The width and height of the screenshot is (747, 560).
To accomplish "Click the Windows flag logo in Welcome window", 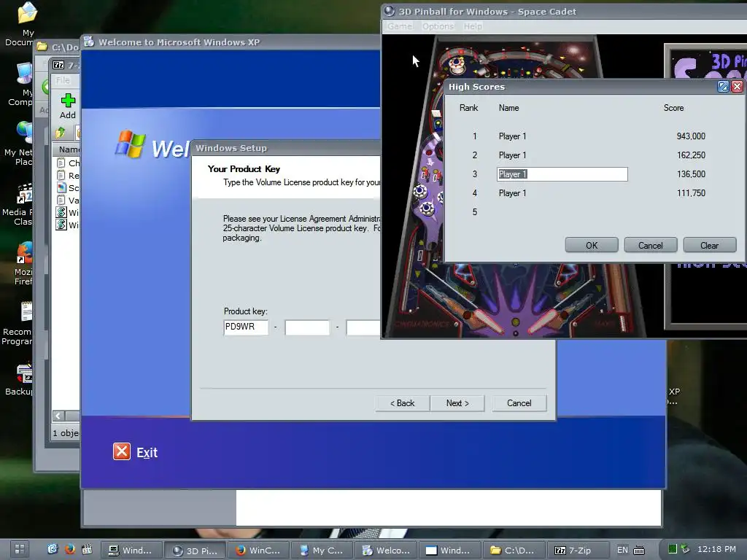I will (x=130, y=144).
